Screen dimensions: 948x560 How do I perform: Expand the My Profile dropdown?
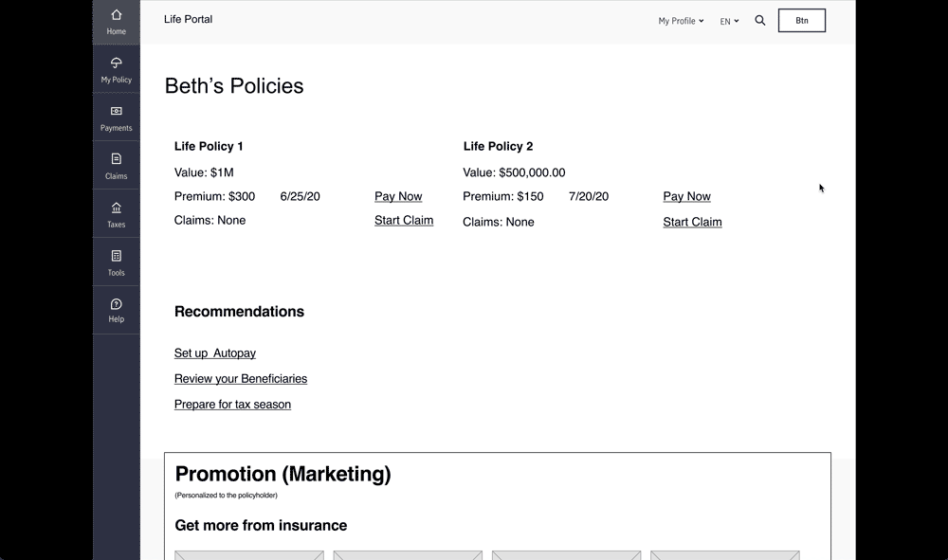click(x=681, y=21)
